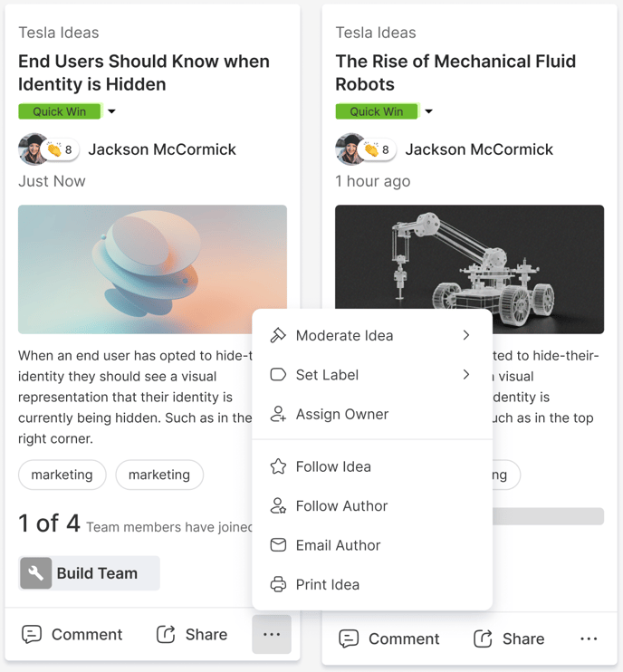Viewport: 623px width, 672px height.
Task: Click the label icon next to Set Label
Action: click(278, 375)
